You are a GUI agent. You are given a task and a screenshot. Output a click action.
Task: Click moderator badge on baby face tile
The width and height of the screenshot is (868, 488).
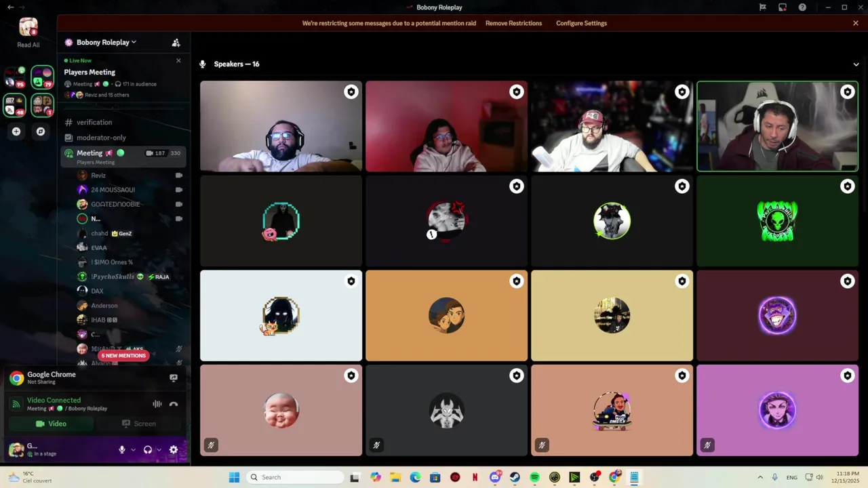(x=351, y=375)
